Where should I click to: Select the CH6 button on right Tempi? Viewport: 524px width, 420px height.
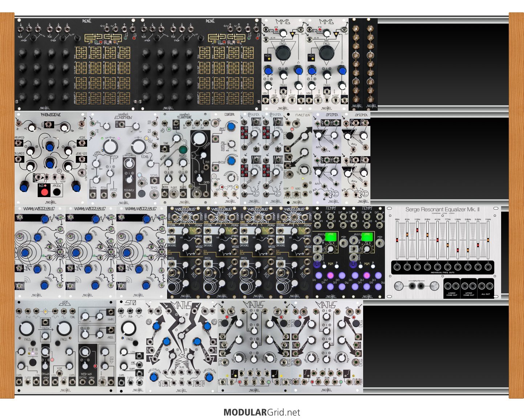coord(378,287)
